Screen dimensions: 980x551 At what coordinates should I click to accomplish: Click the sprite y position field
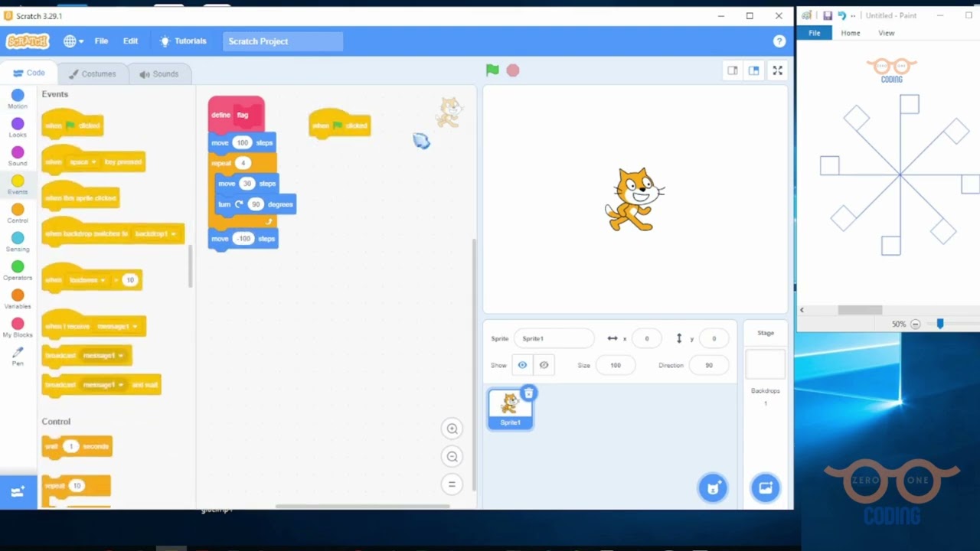(x=714, y=338)
